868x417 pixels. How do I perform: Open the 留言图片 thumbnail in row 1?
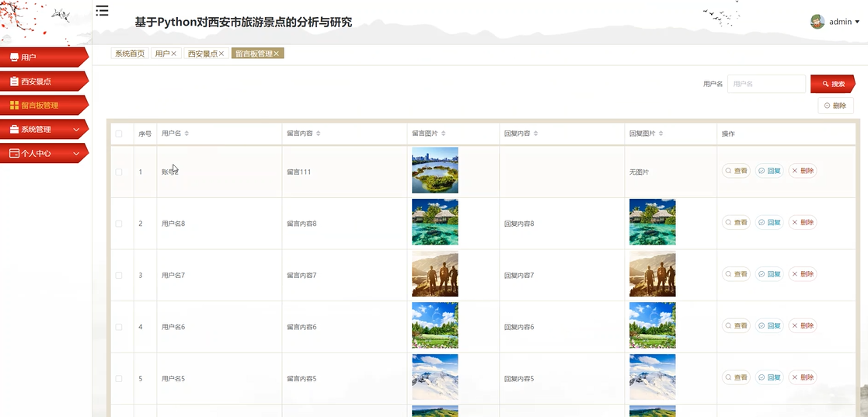point(435,170)
